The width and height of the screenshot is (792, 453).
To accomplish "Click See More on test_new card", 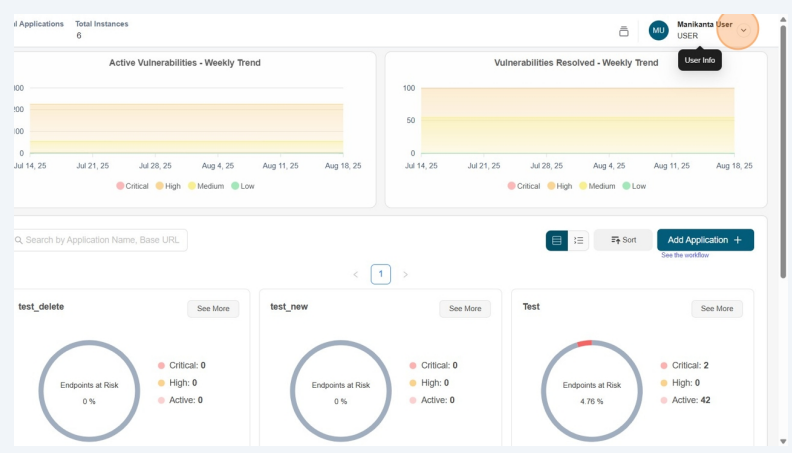I will (465, 308).
